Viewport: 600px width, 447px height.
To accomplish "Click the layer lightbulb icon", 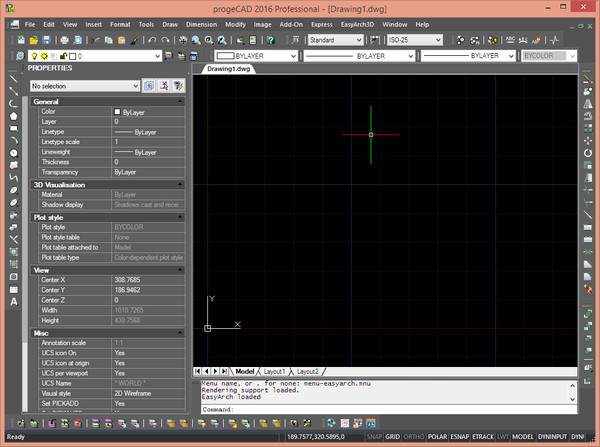I will tap(33, 56).
